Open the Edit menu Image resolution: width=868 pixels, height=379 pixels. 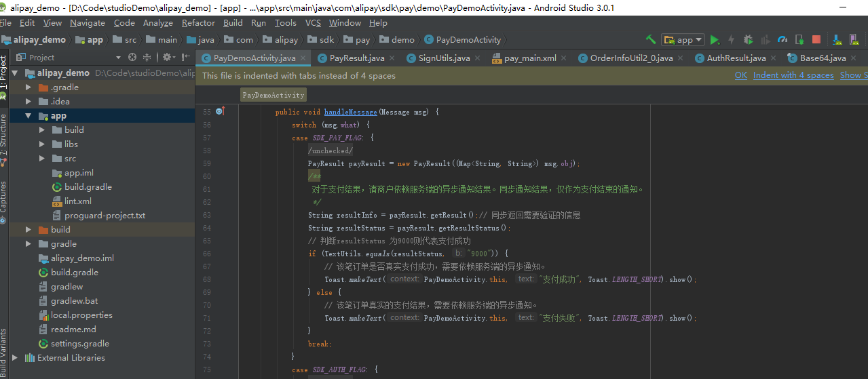27,22
